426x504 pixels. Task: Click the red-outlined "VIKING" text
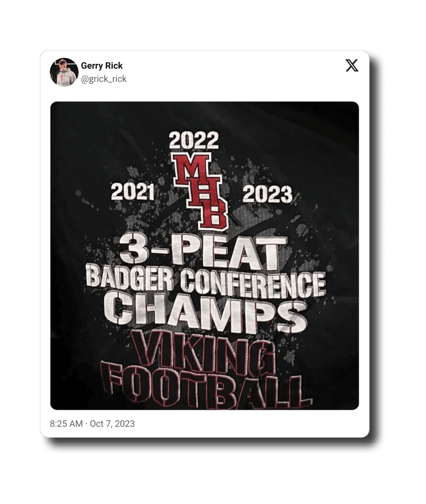[203, 353]
